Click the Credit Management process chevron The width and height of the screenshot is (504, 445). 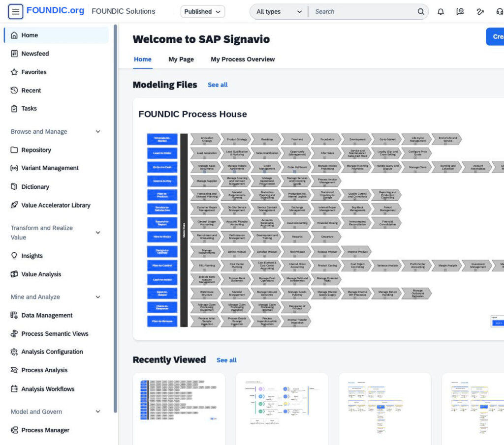point(266,167)
